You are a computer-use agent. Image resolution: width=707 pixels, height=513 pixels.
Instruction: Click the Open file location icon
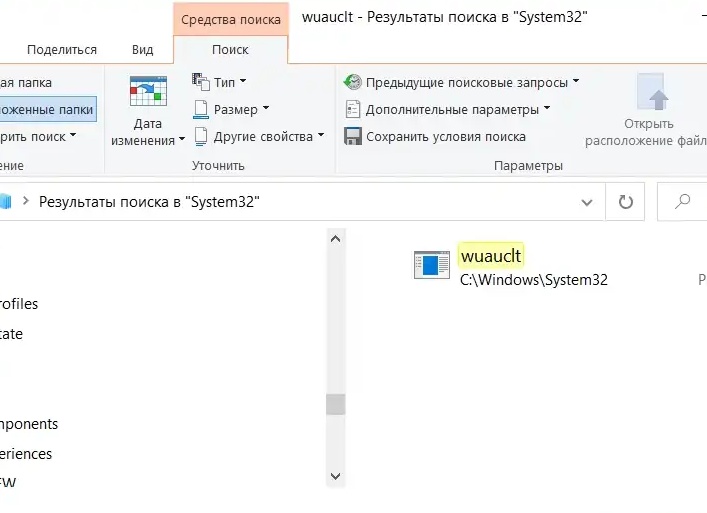pyautogui.click(x=651, y=92)
